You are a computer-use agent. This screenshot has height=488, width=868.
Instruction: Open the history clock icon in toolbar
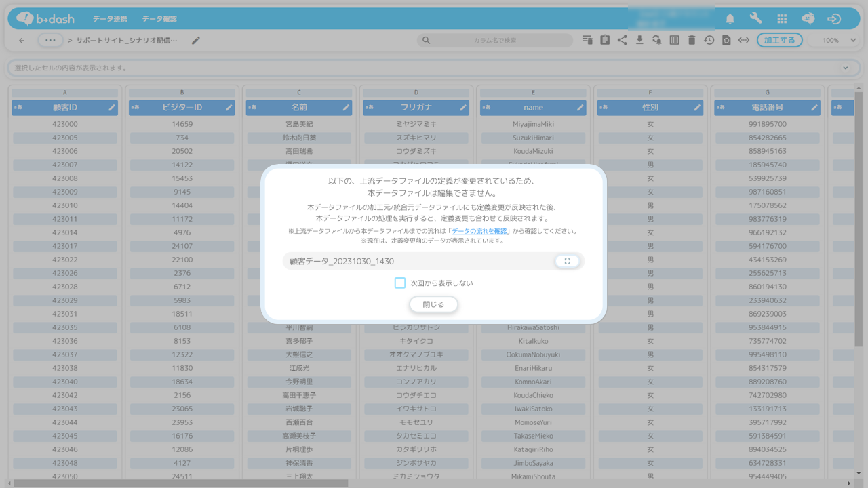709,40
